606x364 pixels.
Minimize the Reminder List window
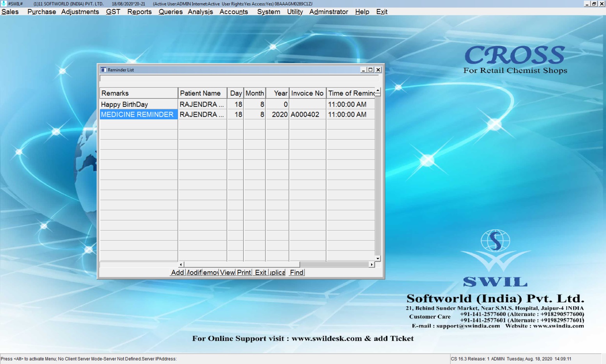pos(364,70)
